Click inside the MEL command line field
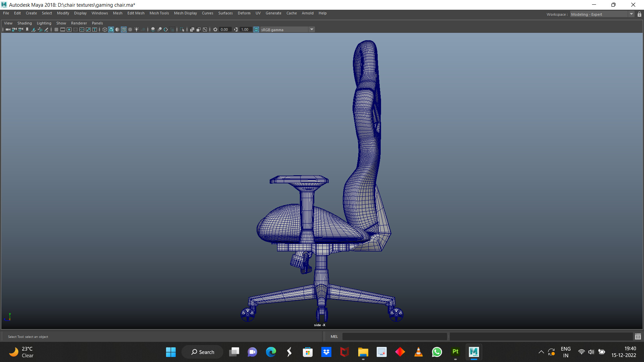 coord(394,337)
